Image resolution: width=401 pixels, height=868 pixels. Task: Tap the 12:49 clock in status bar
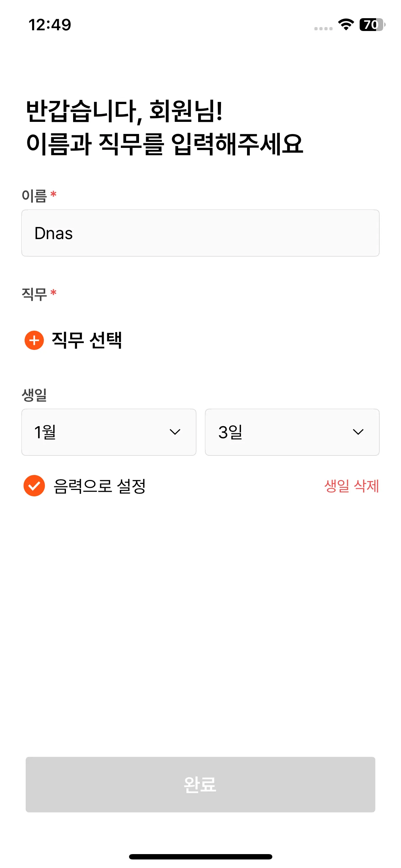(x=50, y=25)
